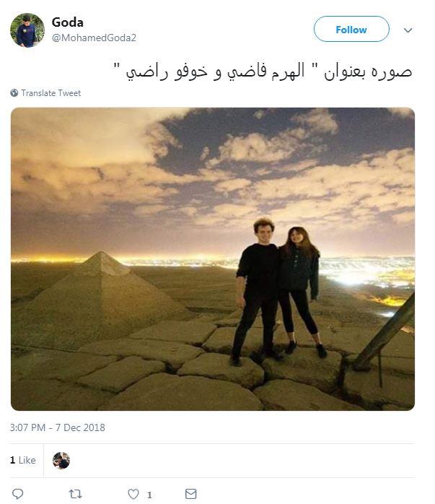Open Goda's profile picture avatar
Screen dimensions: 435x504
point(27,30)
